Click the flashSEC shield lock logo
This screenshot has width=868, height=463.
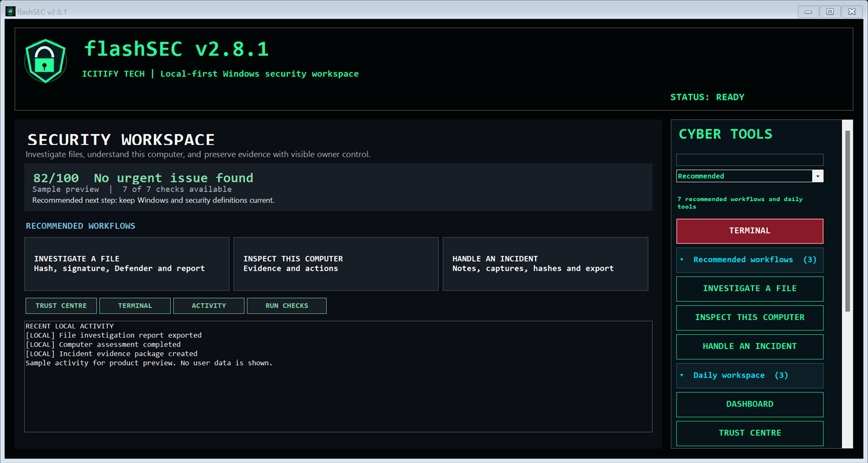click(45, 61)
